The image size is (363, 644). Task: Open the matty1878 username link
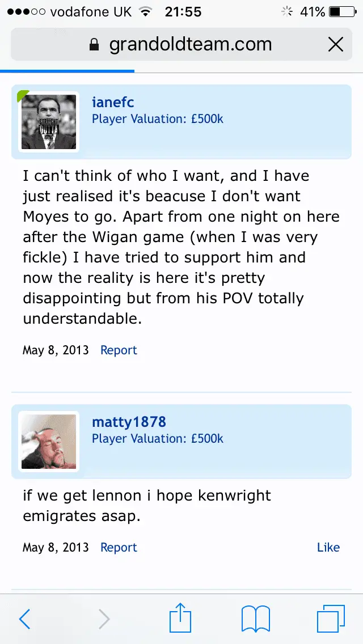point(129,422)
